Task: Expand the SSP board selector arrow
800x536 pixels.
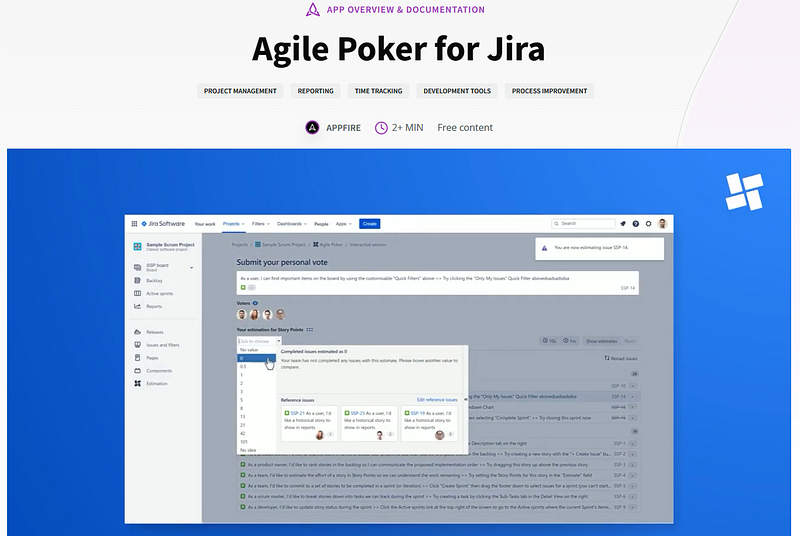Action: tap(192, 267)
